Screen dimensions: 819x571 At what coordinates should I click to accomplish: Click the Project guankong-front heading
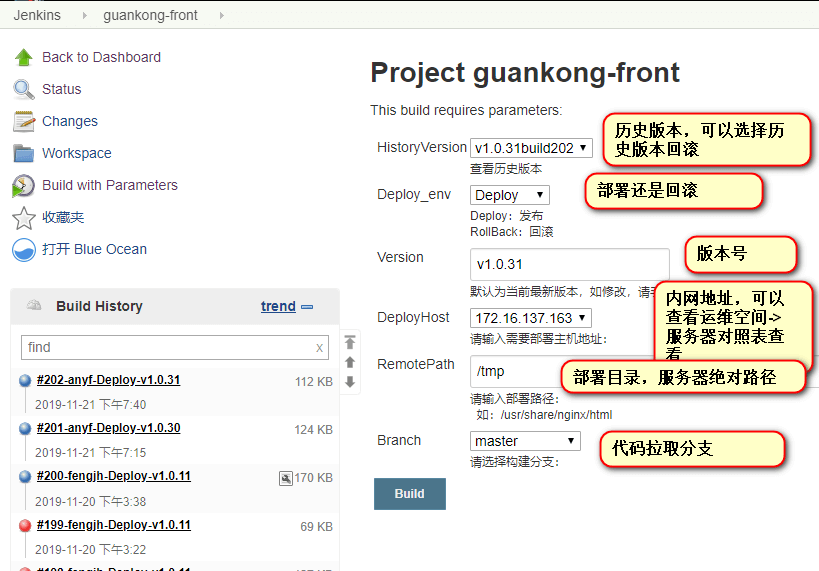[525, 73]
